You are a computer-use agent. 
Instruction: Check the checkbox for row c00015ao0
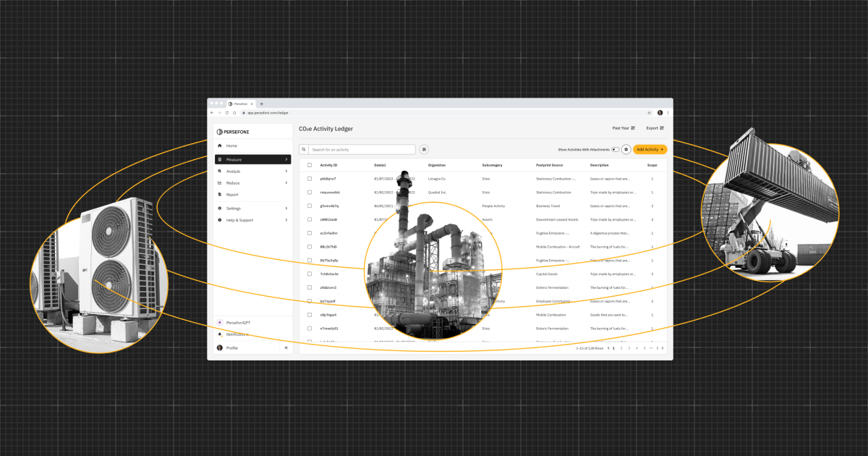pyautogui.click(x=310, y=219)
